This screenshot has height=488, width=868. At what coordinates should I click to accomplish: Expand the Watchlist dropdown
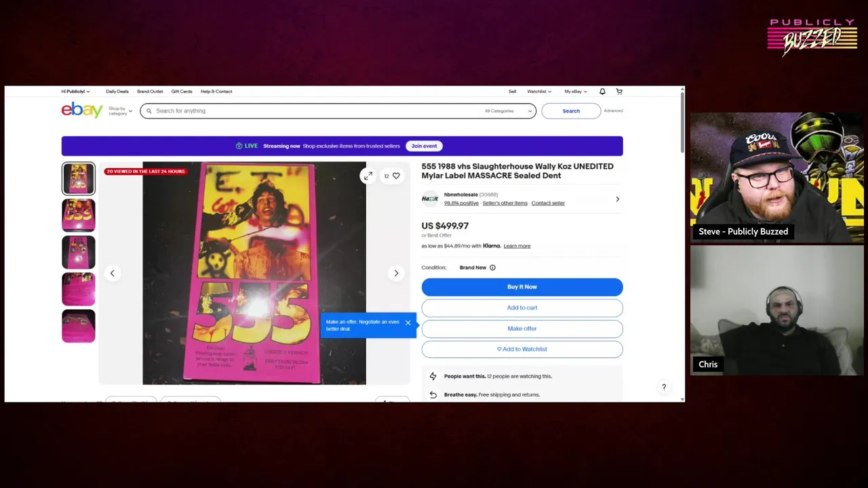pyautogui.click(x=539, y=91)
